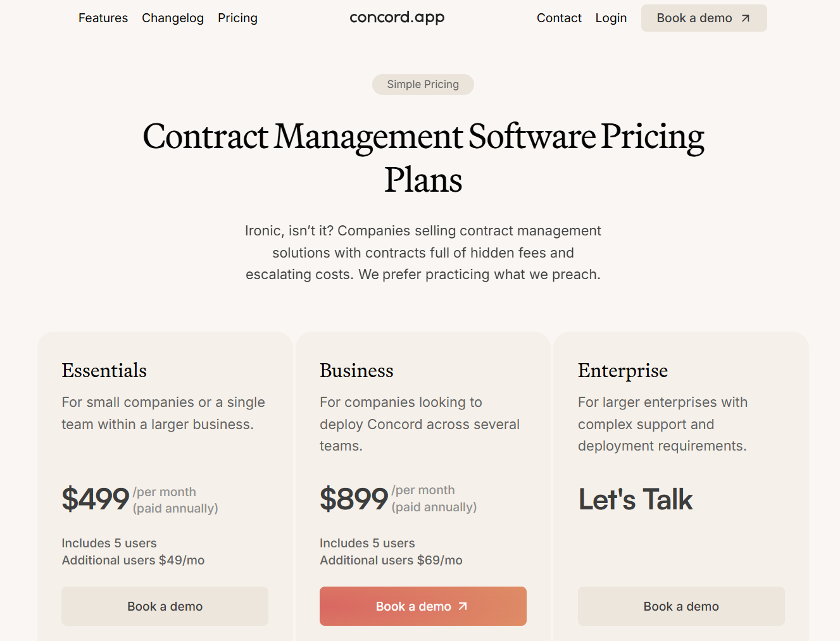Open the Changelog page
840x641 pixels.
click(x=172, y=18)
